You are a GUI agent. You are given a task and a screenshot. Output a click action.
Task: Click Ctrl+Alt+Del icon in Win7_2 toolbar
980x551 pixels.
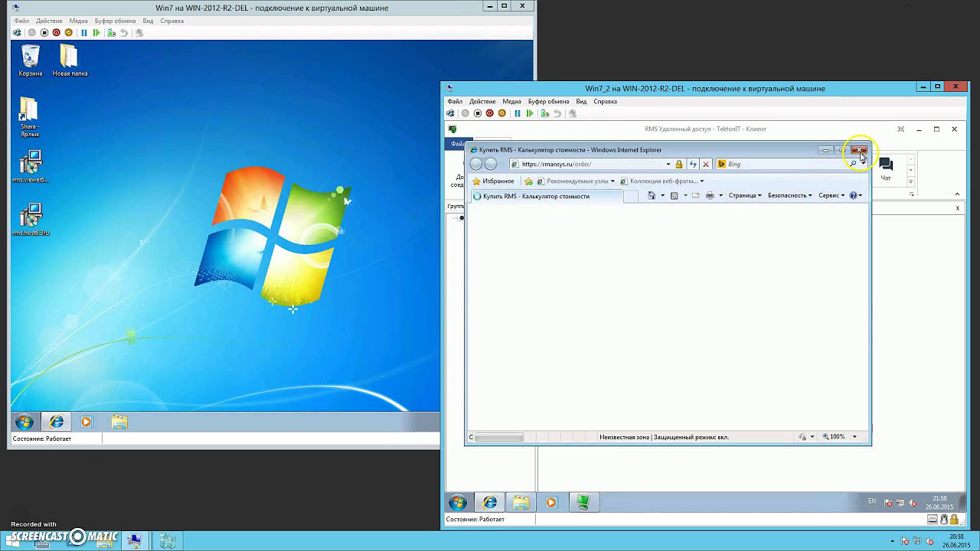point(452,113)
